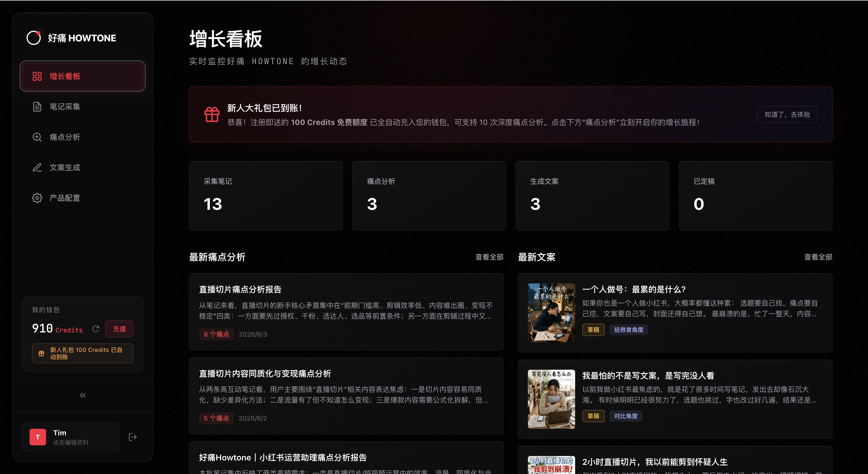Click the gift icon in wallet notice

41,353
